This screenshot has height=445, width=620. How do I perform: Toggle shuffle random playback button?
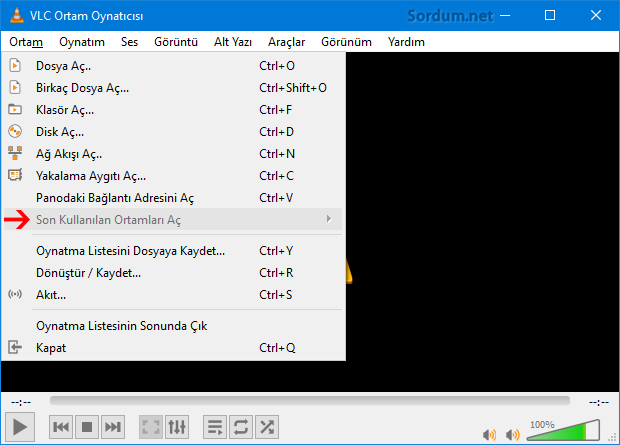tap(267, 427)
